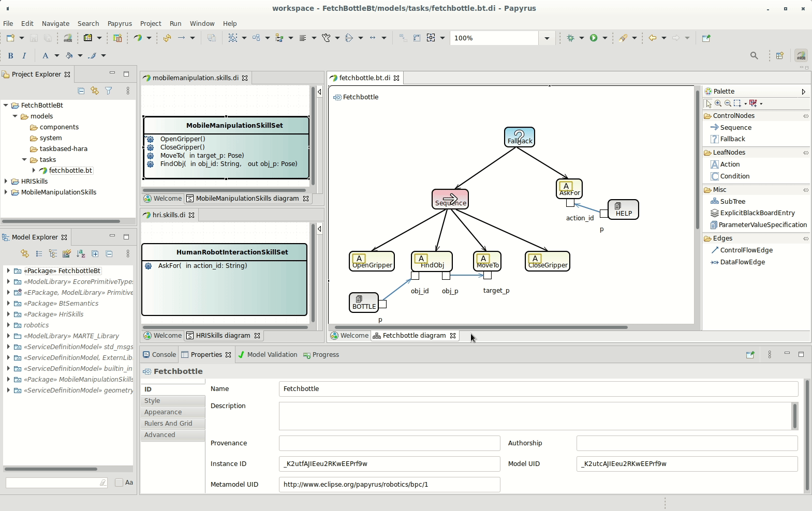Pick the Action leaf node tool
Image resolution: width=812 pixels, height=511 pixels.
coord(729,164)
